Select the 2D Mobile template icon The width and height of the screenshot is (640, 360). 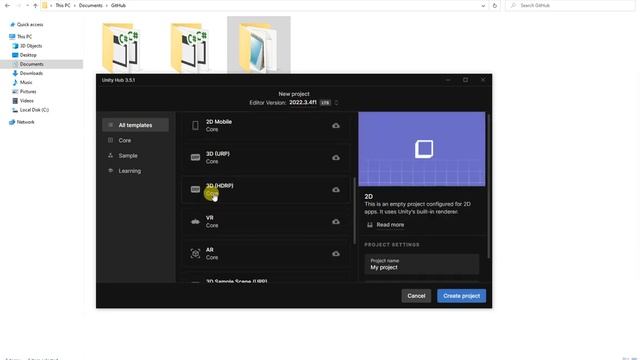[195, 125]
